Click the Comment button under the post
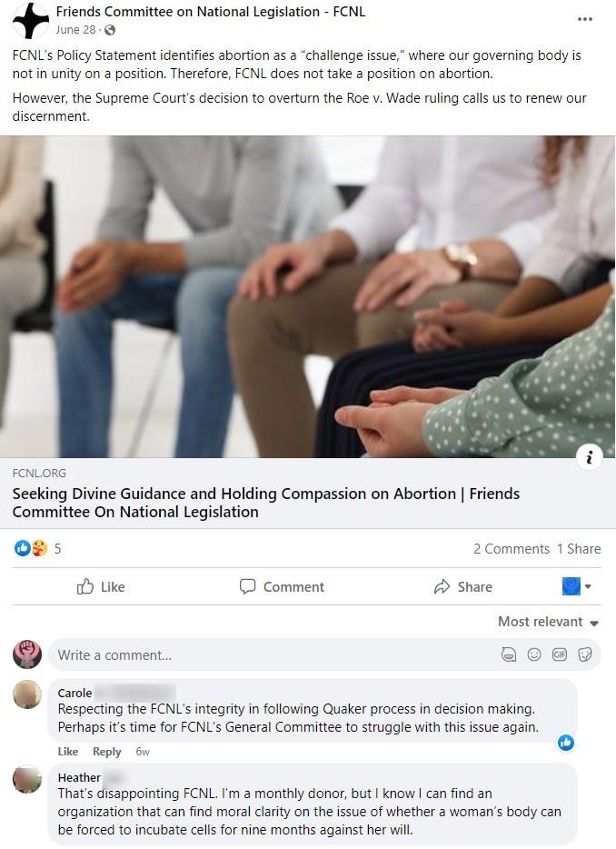This screenshot has width=616, height=849. pos(282,586)
